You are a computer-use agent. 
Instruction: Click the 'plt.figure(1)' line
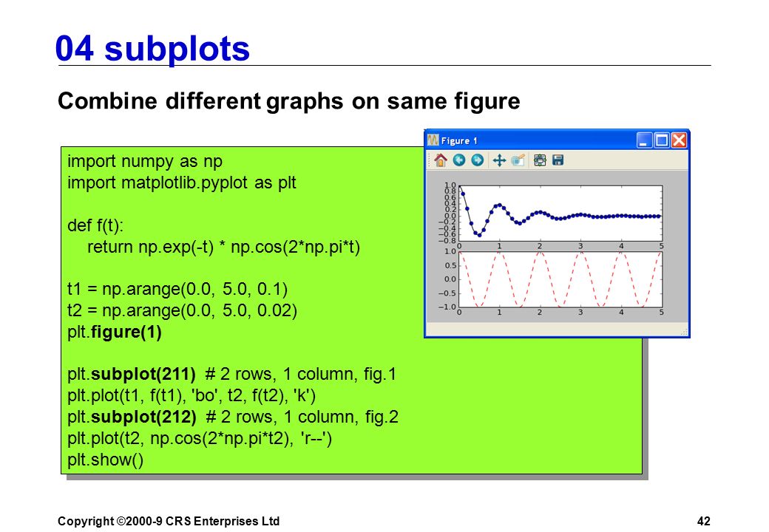[115, 332]
